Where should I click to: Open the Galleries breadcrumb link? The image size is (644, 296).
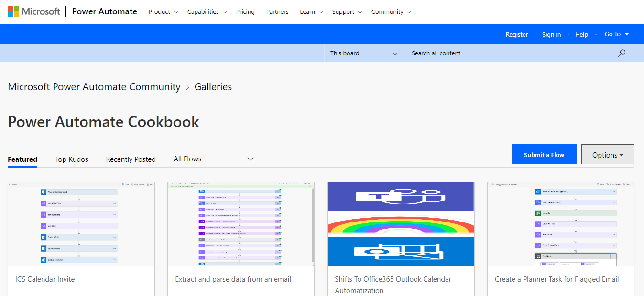coord(213,86)
